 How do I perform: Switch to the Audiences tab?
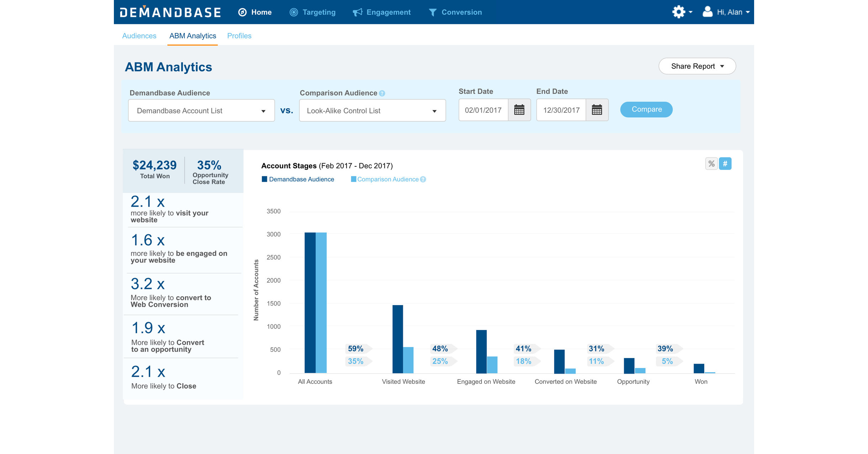[x=139, y=36]
